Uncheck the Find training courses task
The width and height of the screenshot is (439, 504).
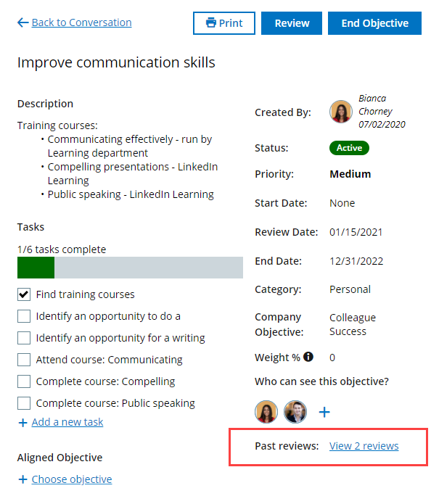(24, 294)
